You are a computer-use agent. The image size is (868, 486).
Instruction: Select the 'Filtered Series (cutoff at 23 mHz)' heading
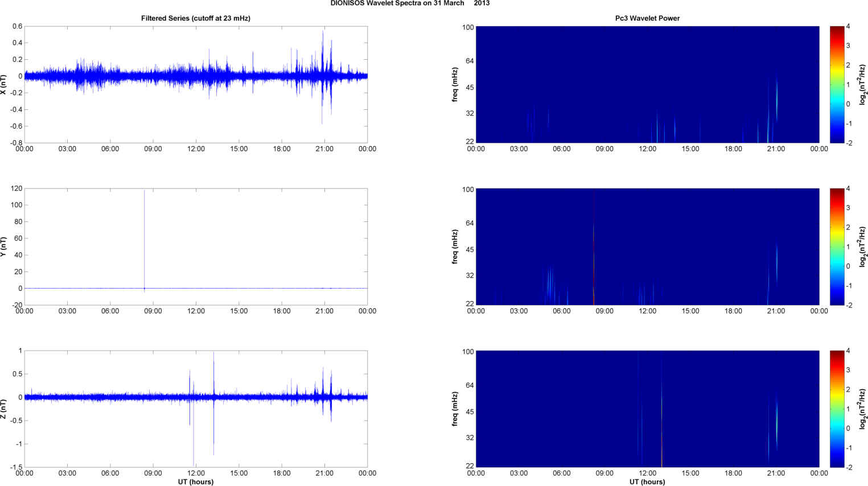196,18
